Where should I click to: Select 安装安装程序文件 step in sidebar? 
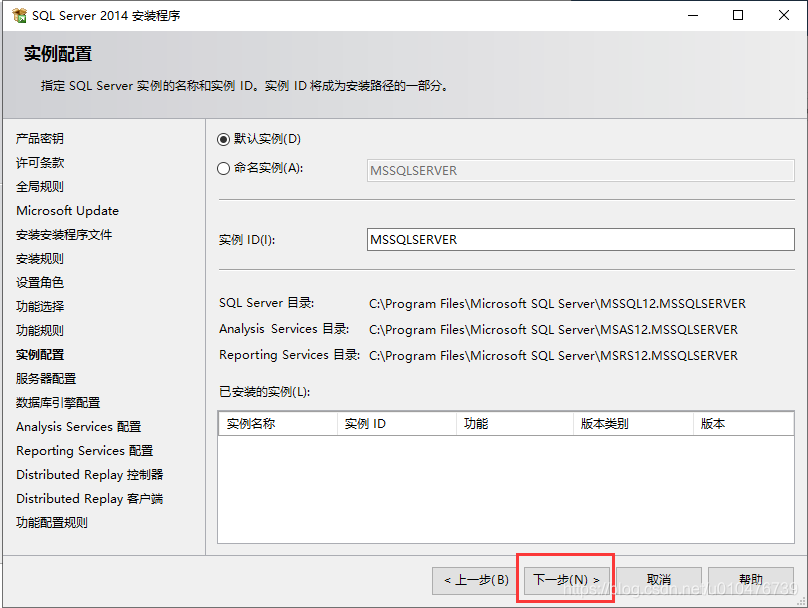coord(64,234)
